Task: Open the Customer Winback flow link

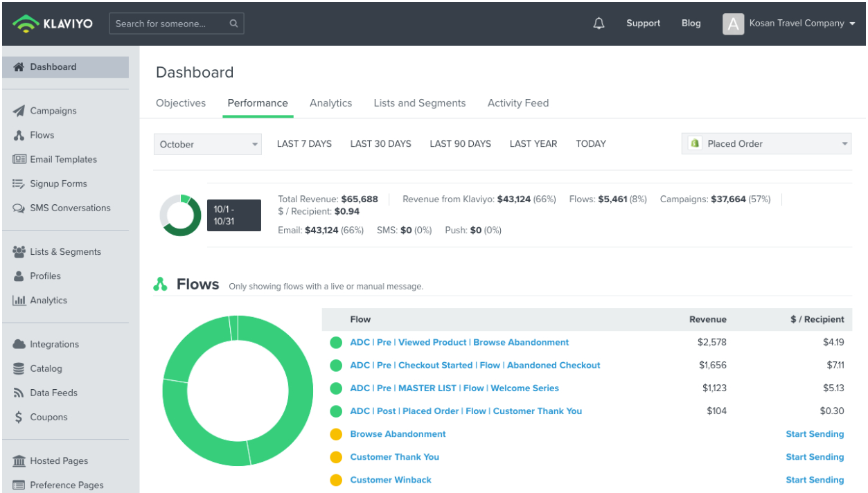Action: 391,480
